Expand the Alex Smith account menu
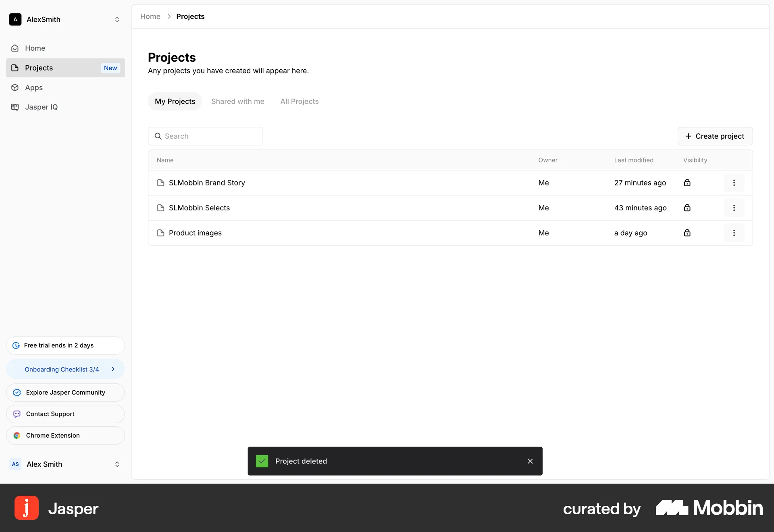The height and width of the screenshot is (532, 774). point(117,464)
